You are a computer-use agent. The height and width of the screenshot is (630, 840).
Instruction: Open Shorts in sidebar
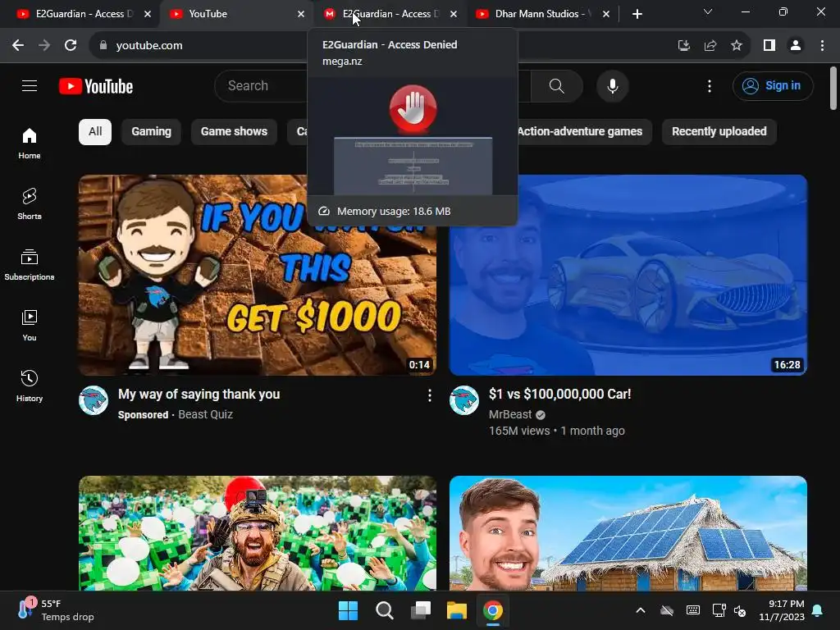[30, 203]
